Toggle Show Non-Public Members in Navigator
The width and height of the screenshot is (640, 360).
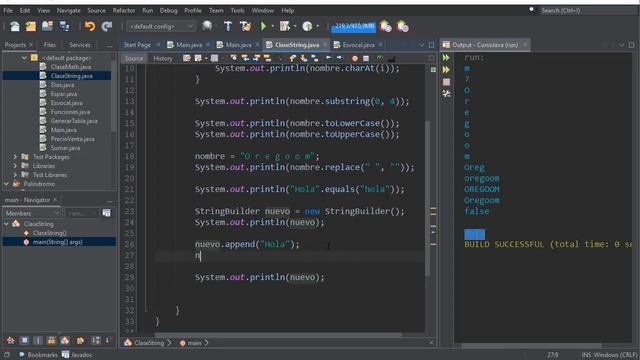(51, 340)
